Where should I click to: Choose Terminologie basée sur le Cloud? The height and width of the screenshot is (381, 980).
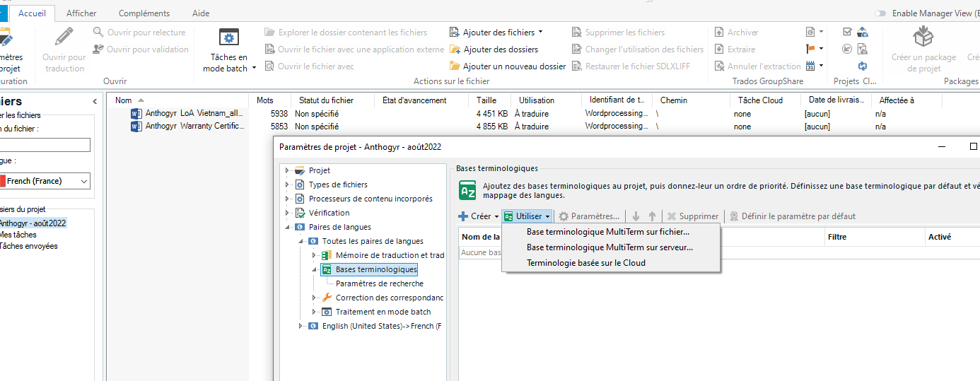tap(611, 263)
